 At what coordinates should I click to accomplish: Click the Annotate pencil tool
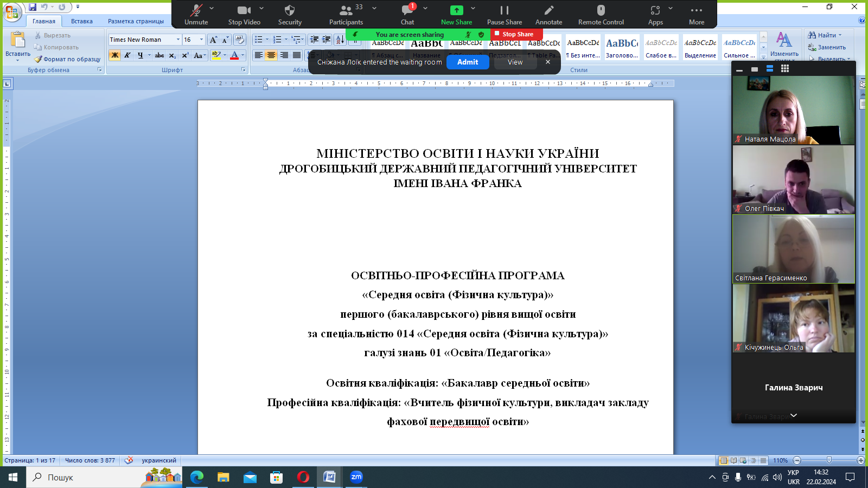click(548, 15)
